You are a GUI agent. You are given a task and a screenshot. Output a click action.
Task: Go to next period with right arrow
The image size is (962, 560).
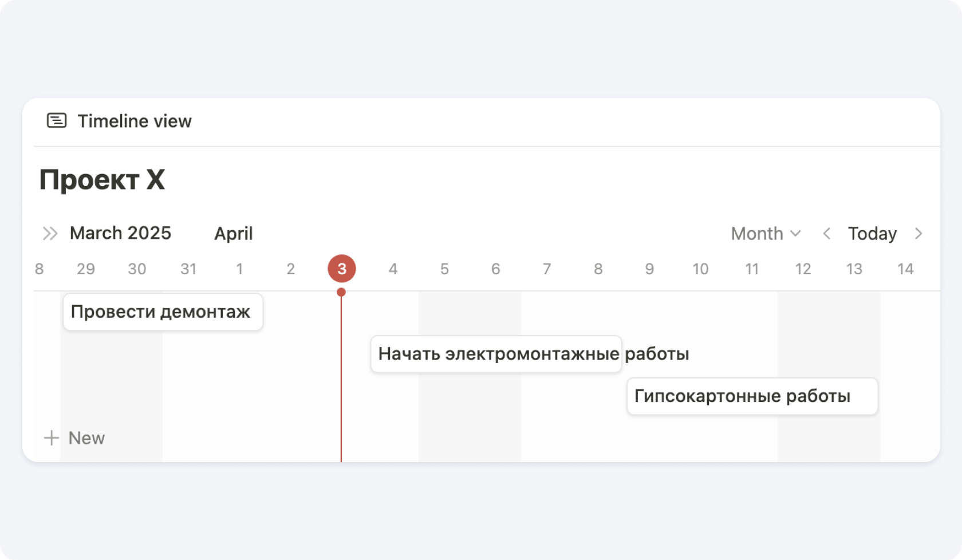[918, 234]
